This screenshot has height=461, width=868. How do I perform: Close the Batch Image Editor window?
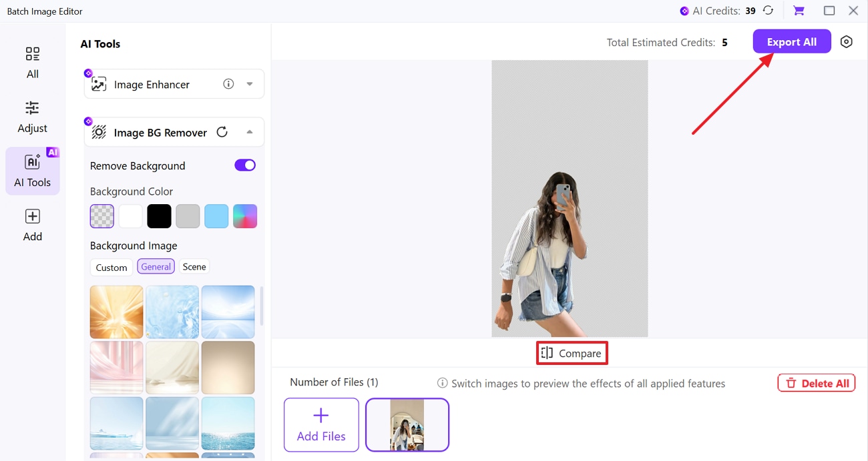(x=853, y=11)
